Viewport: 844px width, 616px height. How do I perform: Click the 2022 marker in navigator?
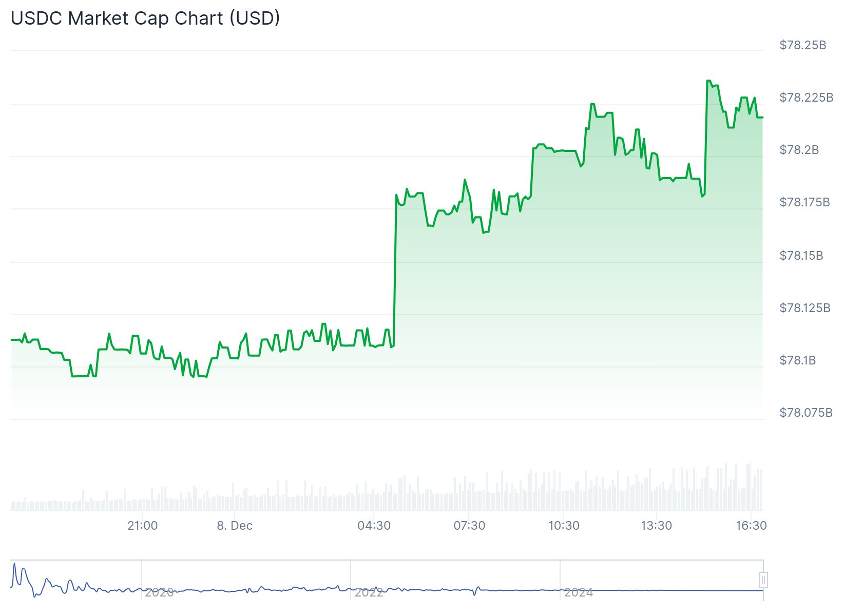(369, 592)
